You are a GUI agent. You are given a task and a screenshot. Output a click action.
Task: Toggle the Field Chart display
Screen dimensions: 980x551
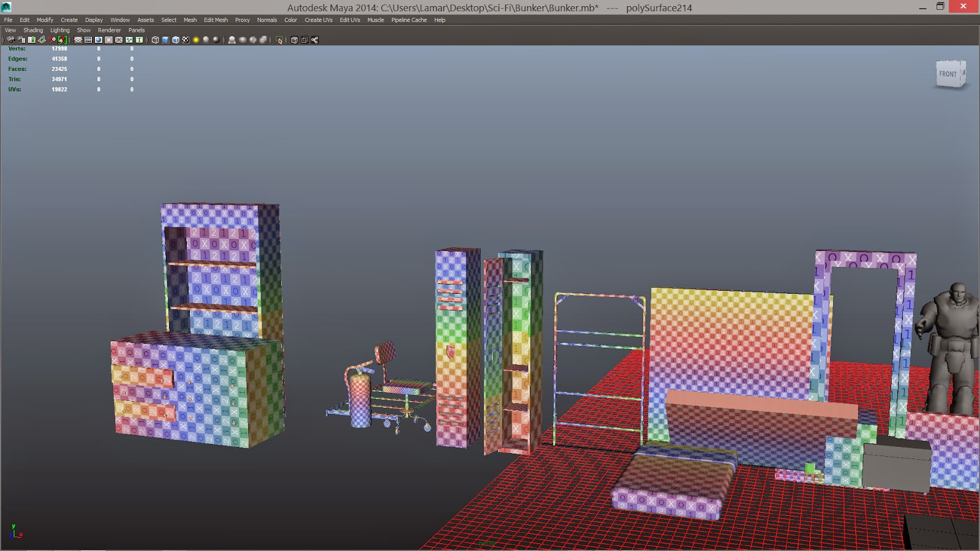tap(119, 40)
